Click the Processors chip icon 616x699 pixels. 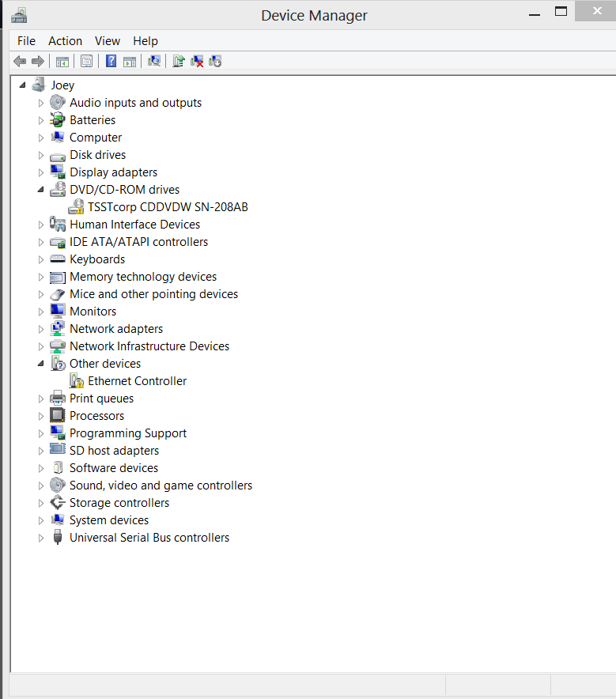(57, 415)
